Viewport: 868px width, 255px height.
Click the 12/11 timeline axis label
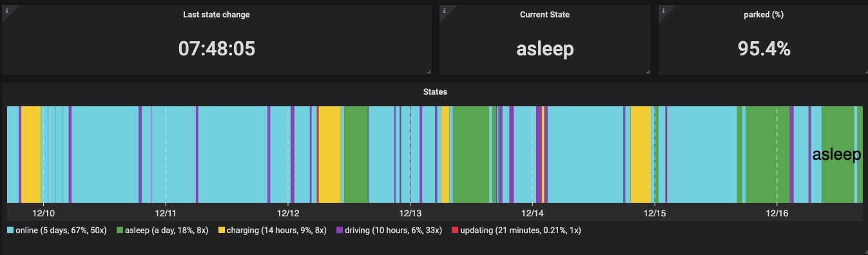166,212
